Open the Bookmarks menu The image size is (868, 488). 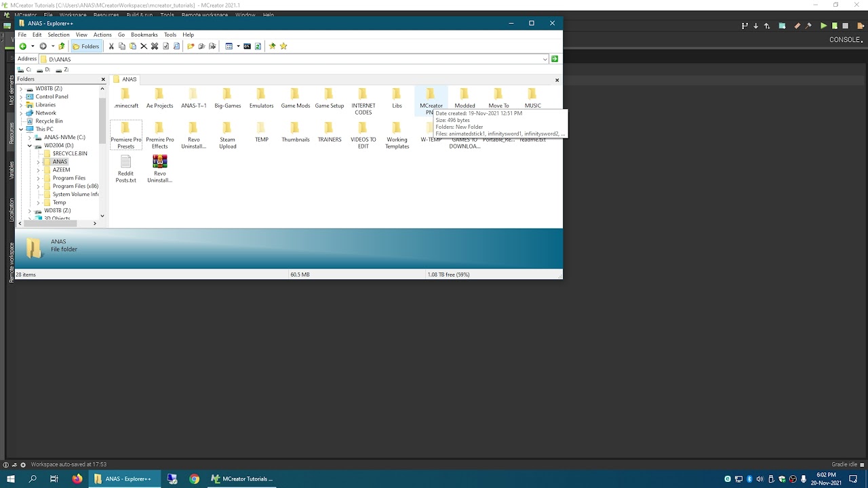point(144,35)
